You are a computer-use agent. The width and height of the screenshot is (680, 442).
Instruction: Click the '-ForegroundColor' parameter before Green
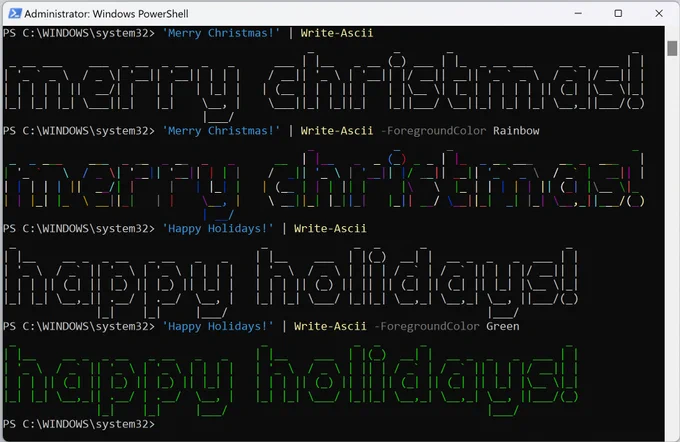427,326
